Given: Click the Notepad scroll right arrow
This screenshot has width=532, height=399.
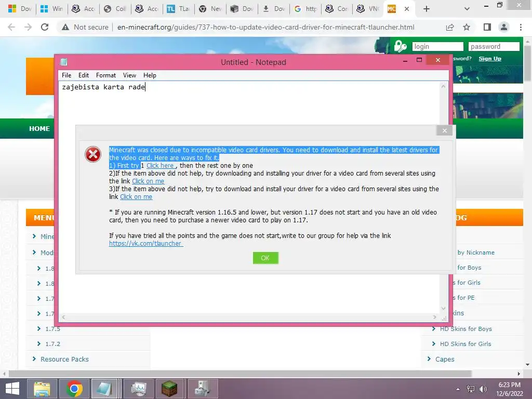Looking at the screenshot, I should point(435,317).
